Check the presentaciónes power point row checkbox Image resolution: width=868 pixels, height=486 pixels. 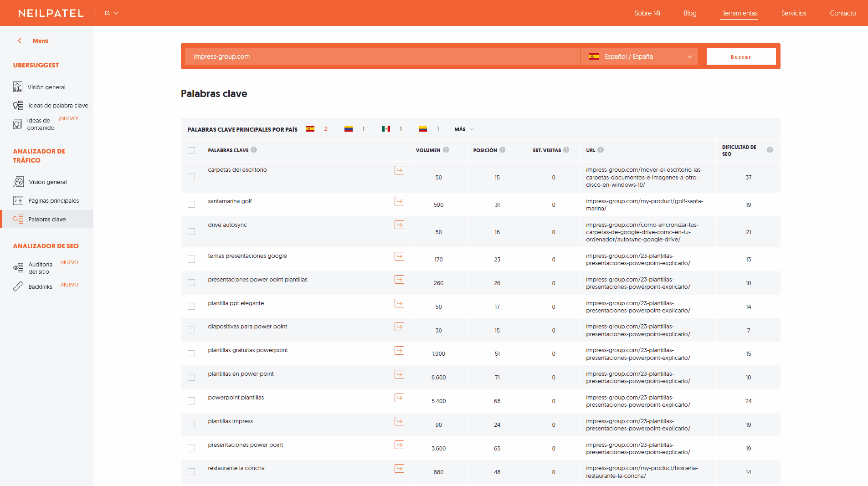[191, 448]
